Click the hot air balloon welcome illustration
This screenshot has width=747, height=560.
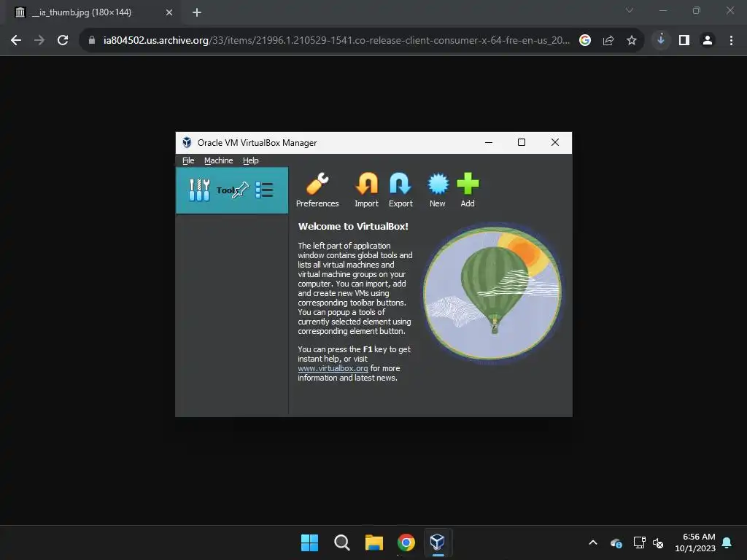point(492,293)
